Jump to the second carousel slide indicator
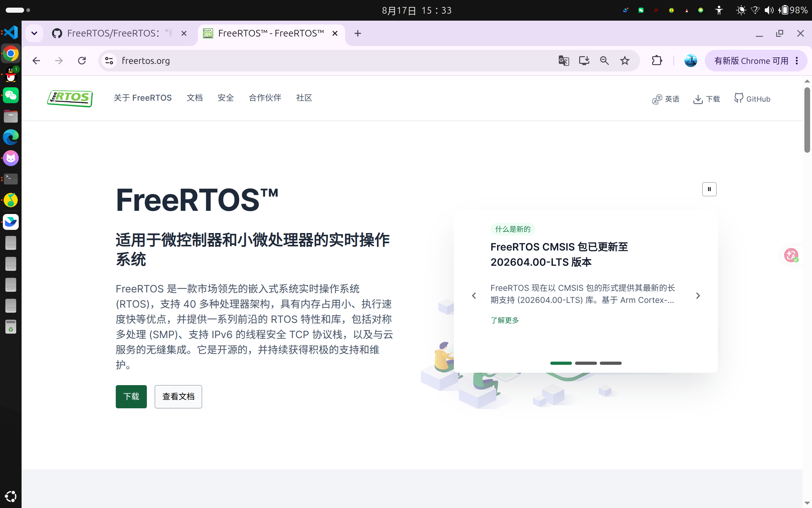Screen dimensions: 812x508 [x=586, y=363]
